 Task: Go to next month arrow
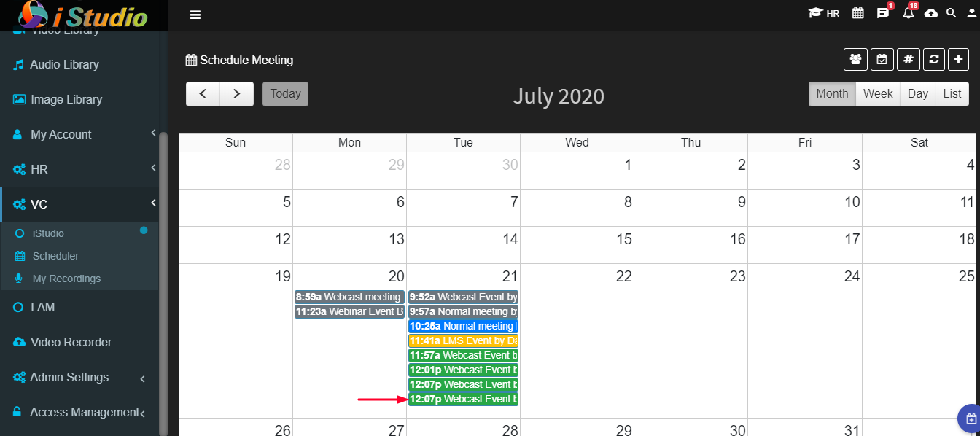click(x=237, y=93)
